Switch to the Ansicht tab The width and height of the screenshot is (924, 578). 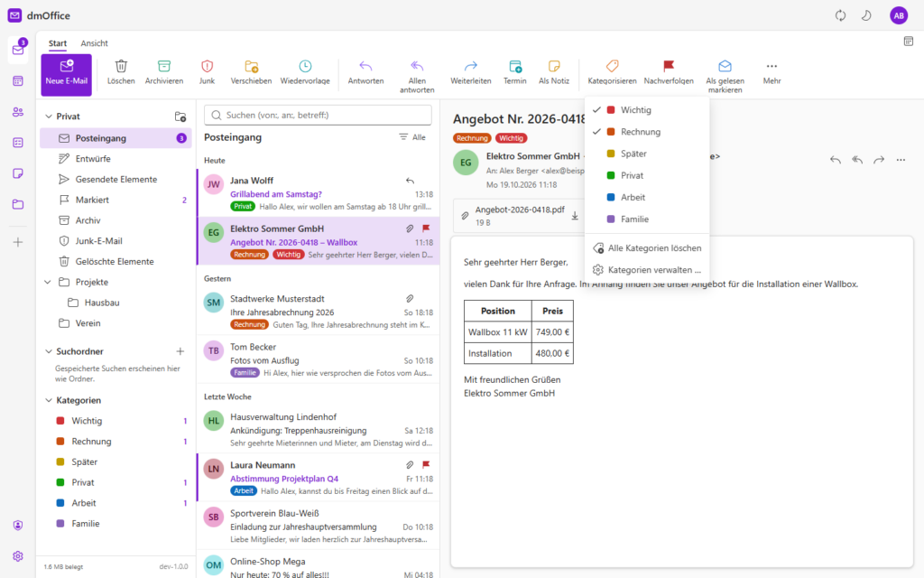tap(94, 43)
